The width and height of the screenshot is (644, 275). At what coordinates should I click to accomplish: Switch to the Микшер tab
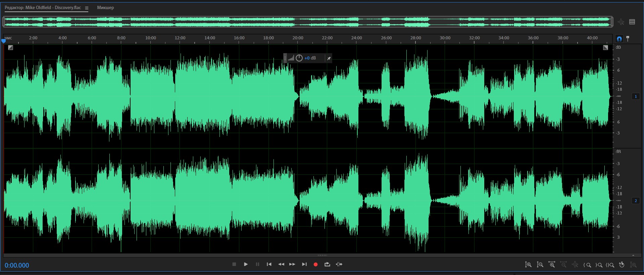pos(105,7)
